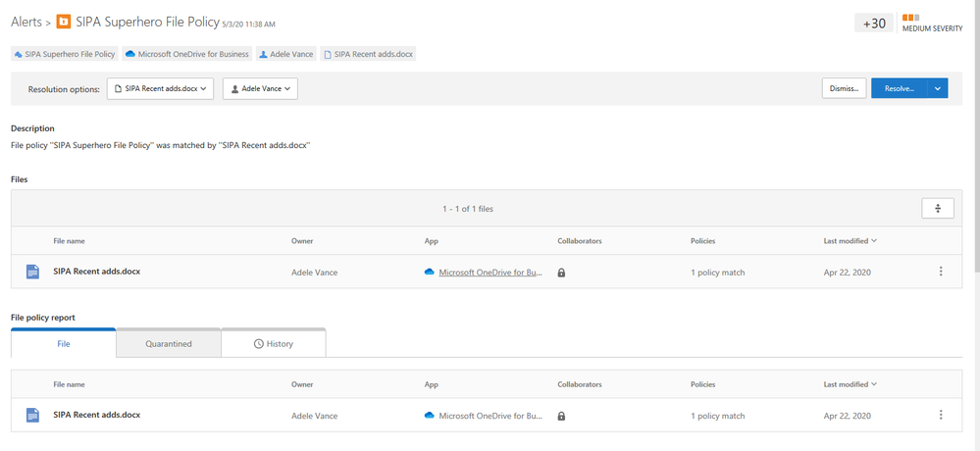Viewport: 980px width, 451px height.
Task: Click Microsoft OneDrive for Bu... text in File policy report
Action: coord(490,416)
